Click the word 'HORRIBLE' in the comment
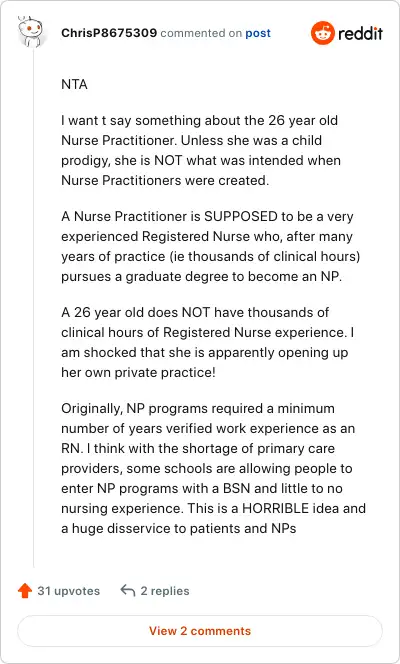 point(275,508)
